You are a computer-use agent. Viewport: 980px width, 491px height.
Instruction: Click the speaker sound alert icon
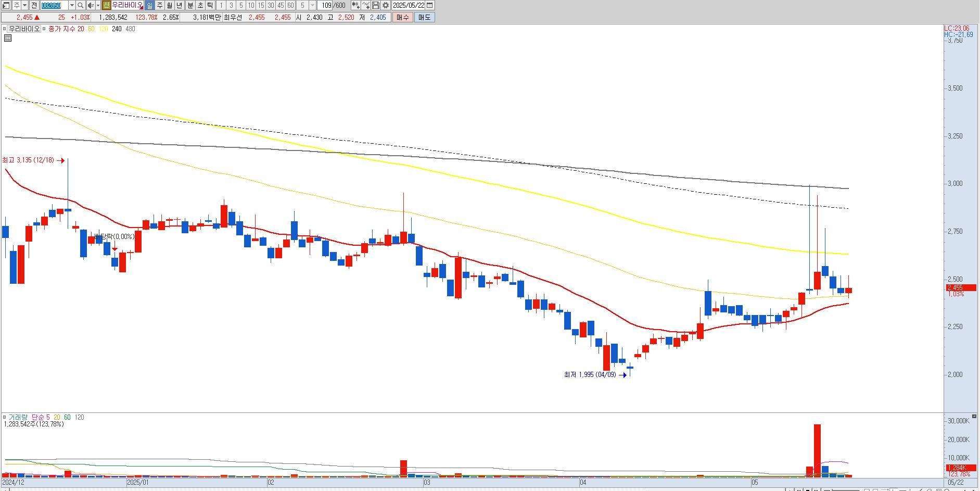[91, 5]
